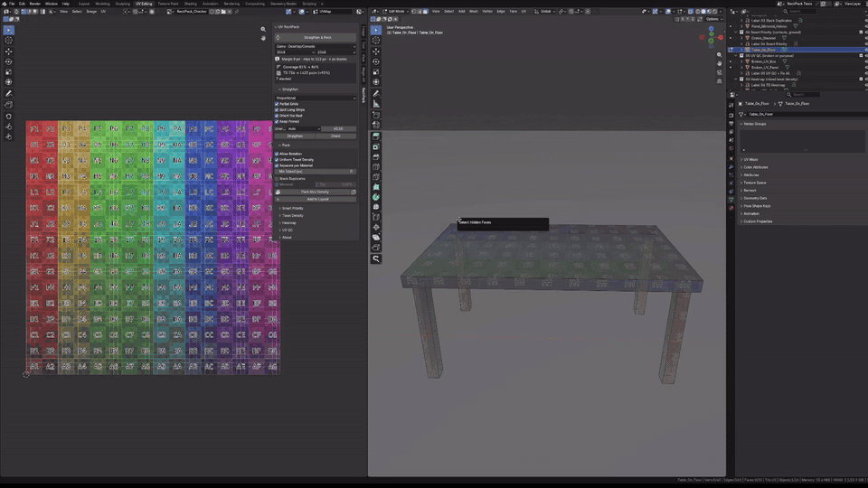The height and width of the screenshot is (488, 868).
Task: Select the 3D viewport select box tool
Action: (376, 30)
